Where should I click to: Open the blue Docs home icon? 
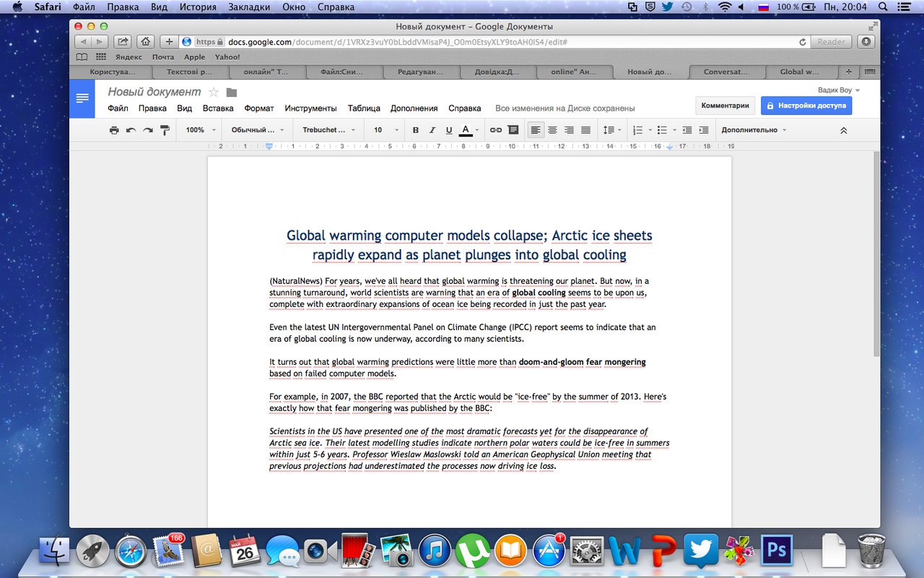click(x=82, y=98)
